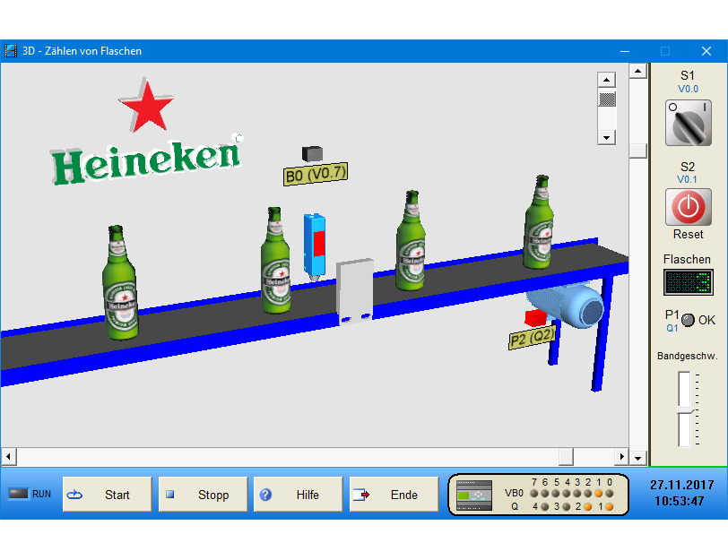Close the 3D Zählen von Flaschen window
This screenshot has width=728, height=560.
(706, 51)
